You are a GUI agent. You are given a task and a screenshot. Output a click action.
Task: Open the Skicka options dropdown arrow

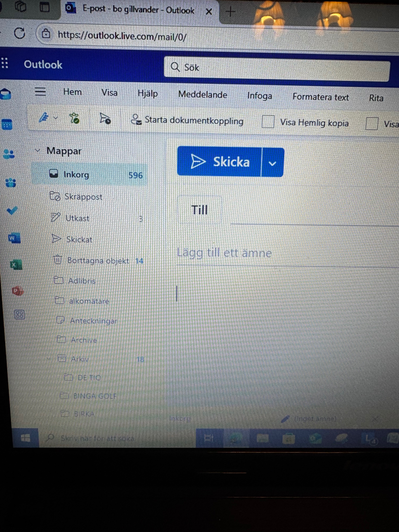click(x=272, y=163)
